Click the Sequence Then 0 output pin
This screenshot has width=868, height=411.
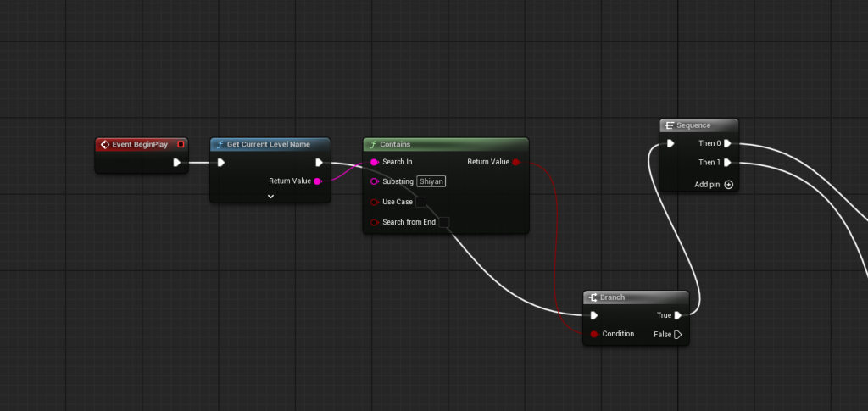727,143
